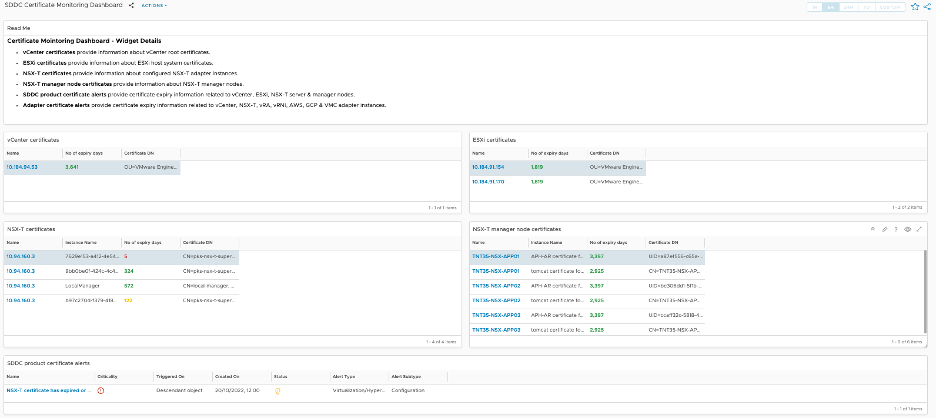Open the NSX-T certificate has expired alert
This screenshot has height=418, width=936.
click(48, 390)
